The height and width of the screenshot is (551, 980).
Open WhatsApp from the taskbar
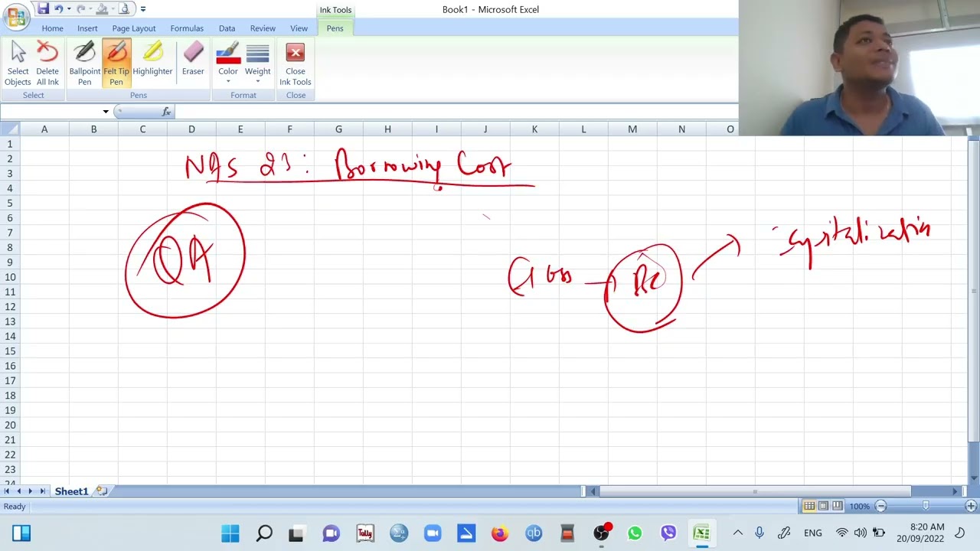click(x=635, y=533)
